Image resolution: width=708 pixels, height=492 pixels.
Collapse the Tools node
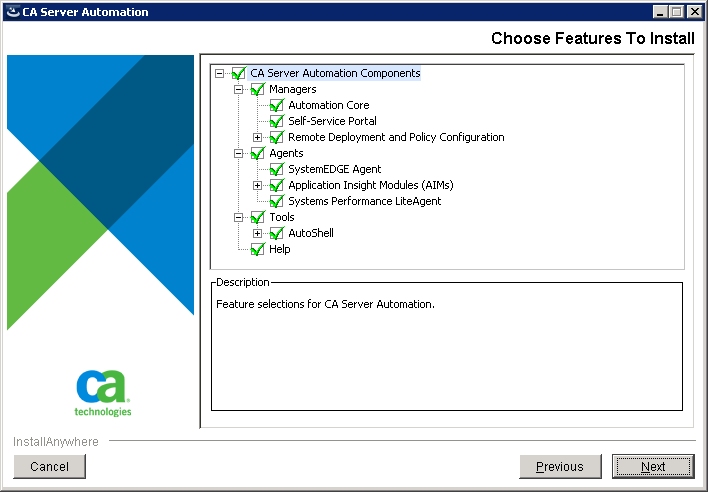coord(238,218)
